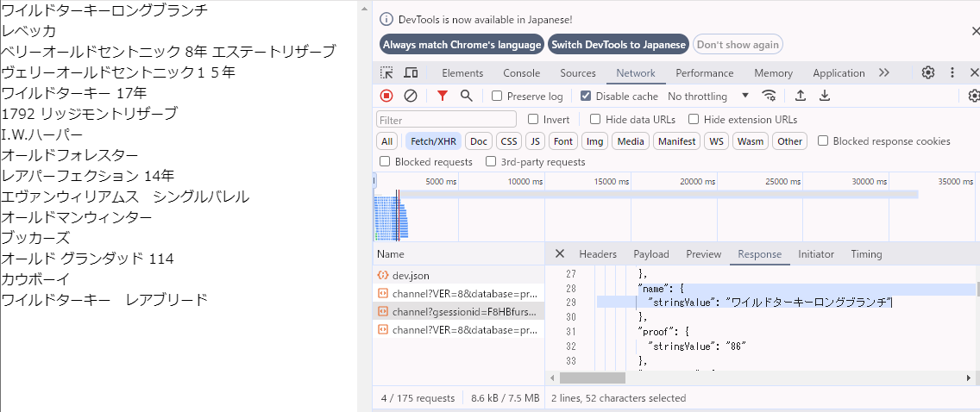This screenshot has height=412, width=980.
Task: Check the Blocked requests option
Action: pyautogui.click(x=385, y=162)
